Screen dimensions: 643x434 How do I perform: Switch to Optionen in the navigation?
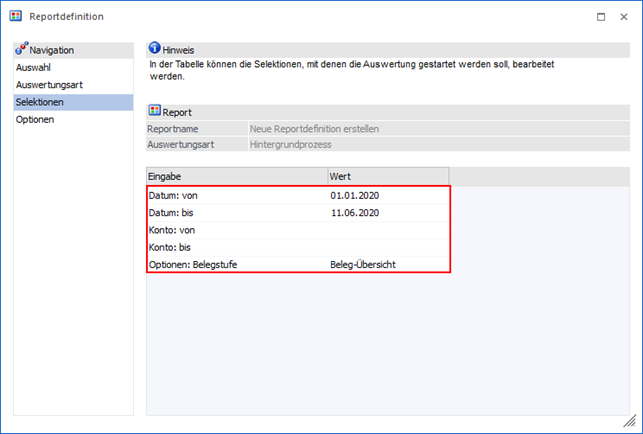(35, 119)
